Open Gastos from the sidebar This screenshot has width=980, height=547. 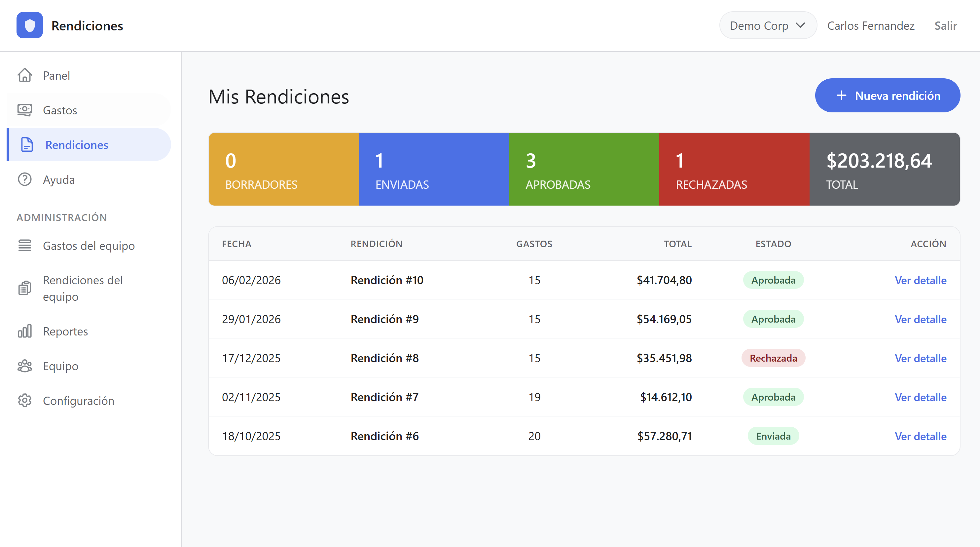pyautogui.click(x=89, y=110)
